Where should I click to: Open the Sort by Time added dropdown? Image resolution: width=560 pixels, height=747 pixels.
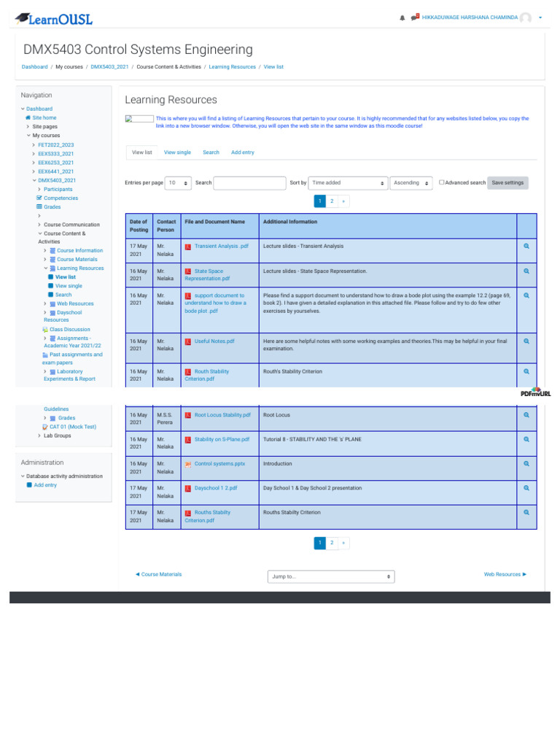[x=348, y=183]
